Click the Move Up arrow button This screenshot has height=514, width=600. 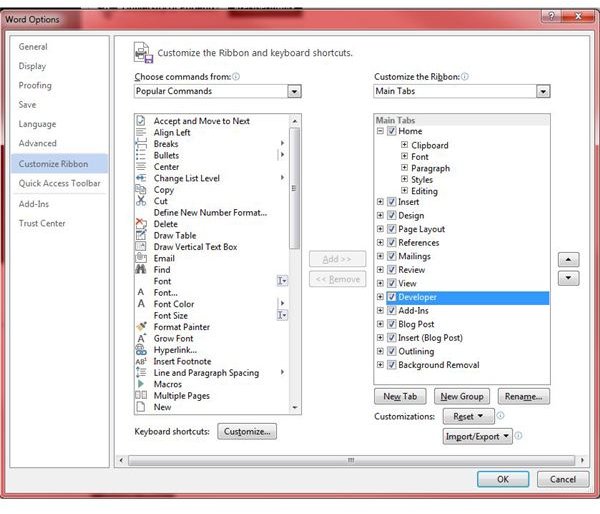tap(568, 259)
